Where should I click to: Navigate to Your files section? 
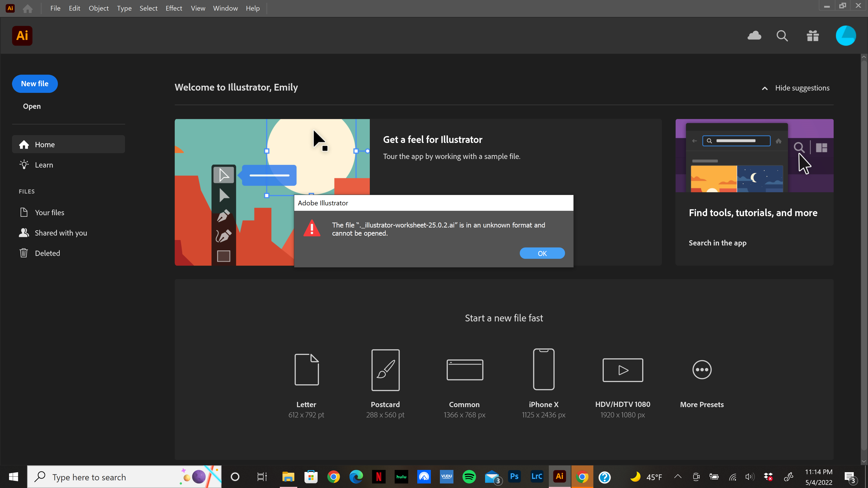pos(50,212)
